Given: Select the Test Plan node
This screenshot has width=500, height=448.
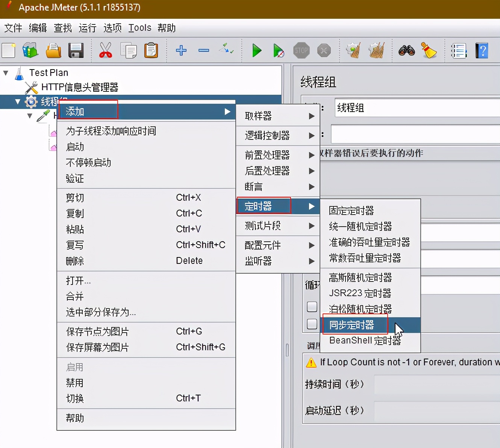Looking at the screenshot, I should (x=49, y=73).
